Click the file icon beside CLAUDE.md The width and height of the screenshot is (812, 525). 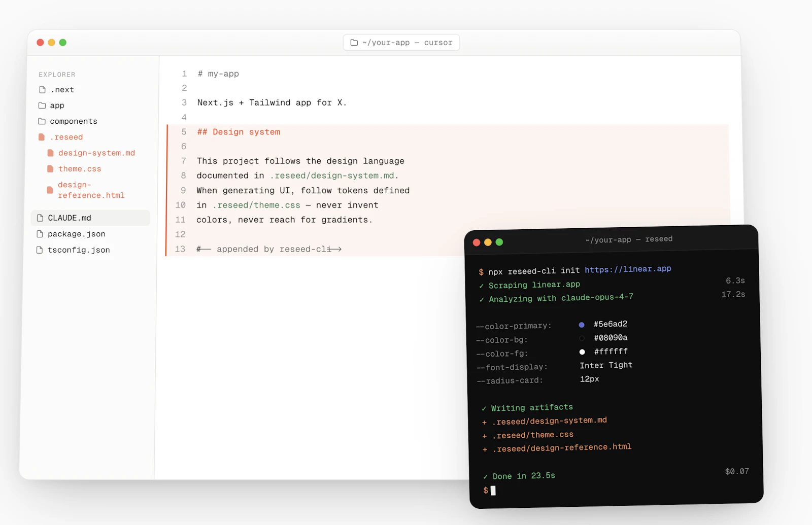[x=40, y=218]
